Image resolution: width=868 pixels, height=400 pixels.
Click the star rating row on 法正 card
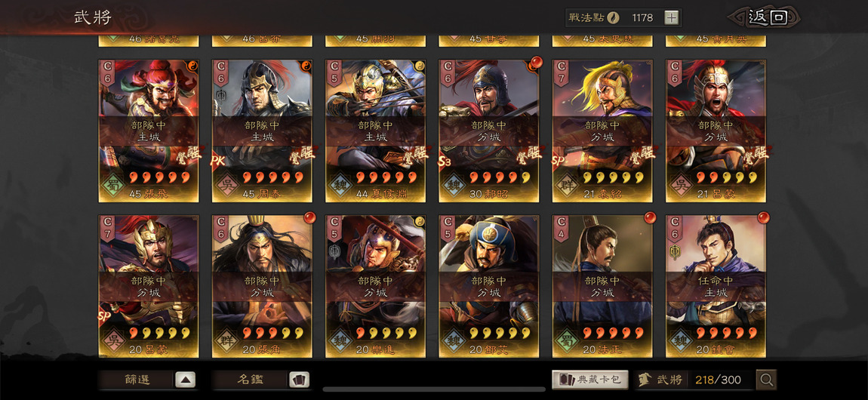614,333
